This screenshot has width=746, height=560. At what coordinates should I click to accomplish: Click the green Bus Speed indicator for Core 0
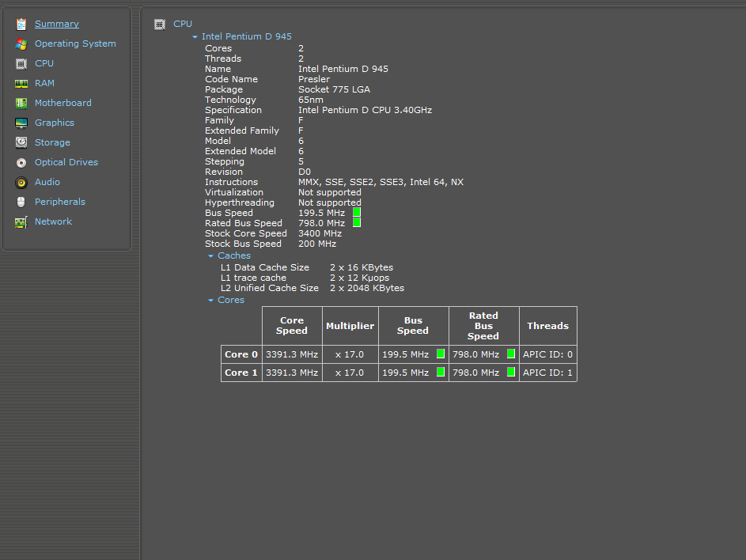(x=441, y=354)
